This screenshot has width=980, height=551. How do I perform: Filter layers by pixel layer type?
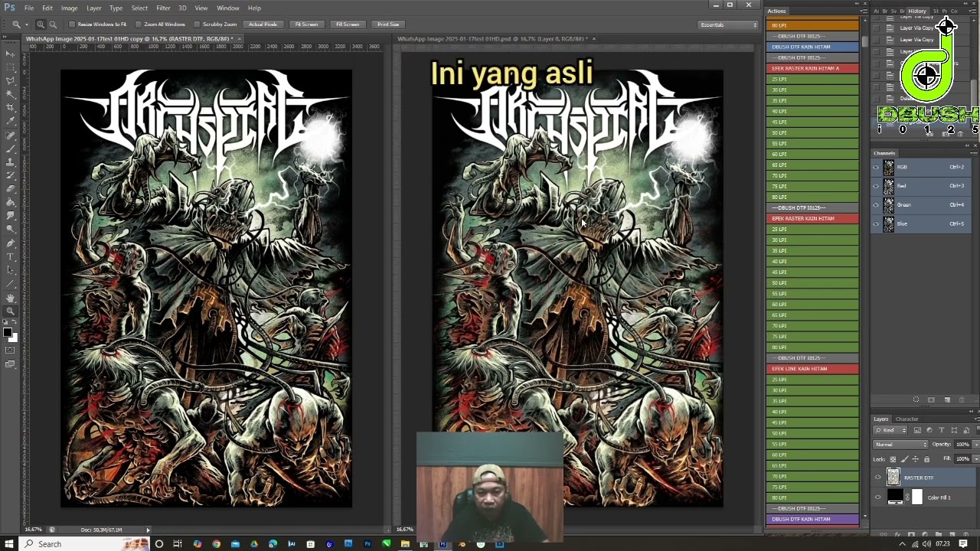click(x=917, y=430)
